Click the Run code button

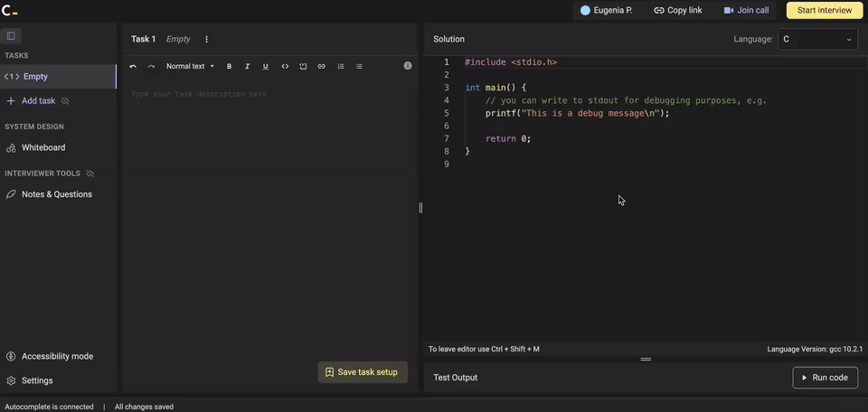point(825,378)
